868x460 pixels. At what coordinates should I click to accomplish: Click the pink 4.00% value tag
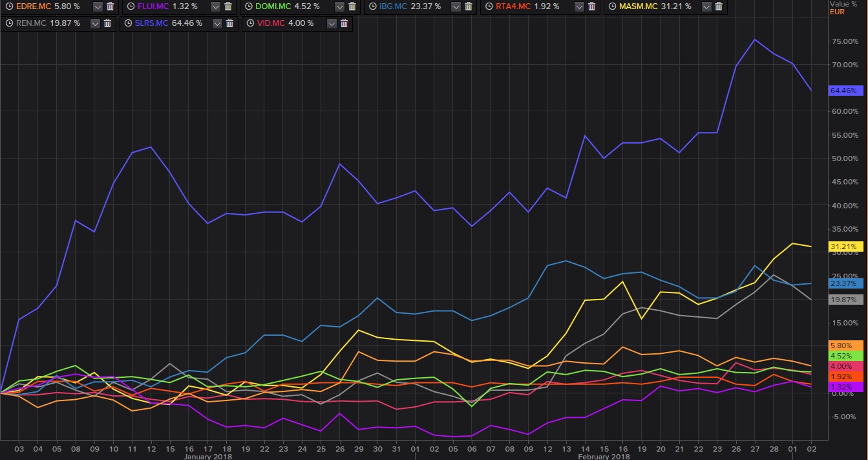[845, 366]
